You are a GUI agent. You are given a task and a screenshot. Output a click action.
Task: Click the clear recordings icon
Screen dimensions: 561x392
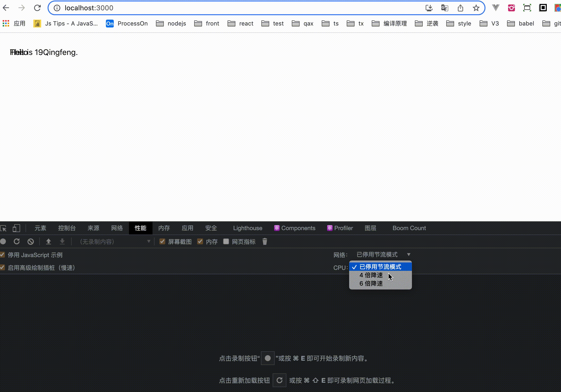tap(30, 242)
